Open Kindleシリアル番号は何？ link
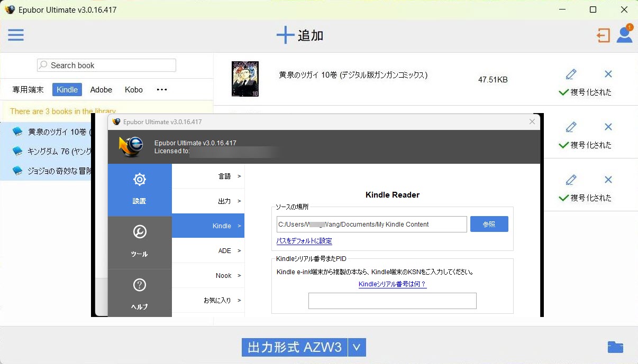The height and width of the screenshot is (364, 638). pyautogui.click(x=392, y=284)
